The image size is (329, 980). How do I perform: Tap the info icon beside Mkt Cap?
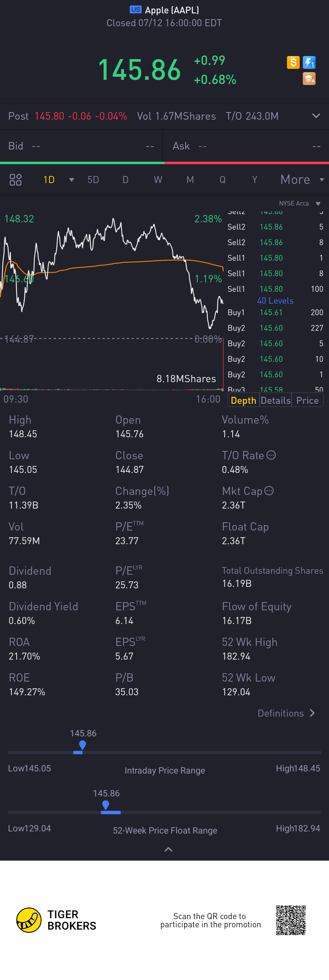(269, 491)
